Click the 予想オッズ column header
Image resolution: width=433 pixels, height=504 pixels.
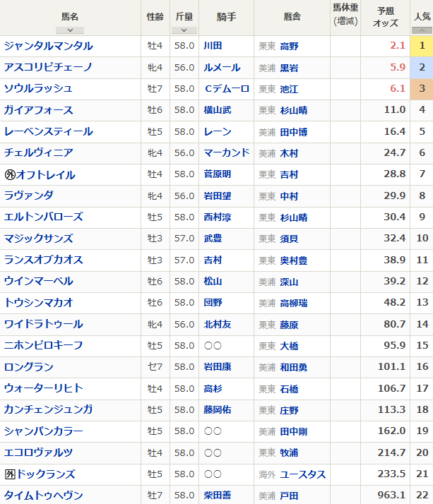tap(385, 17)
